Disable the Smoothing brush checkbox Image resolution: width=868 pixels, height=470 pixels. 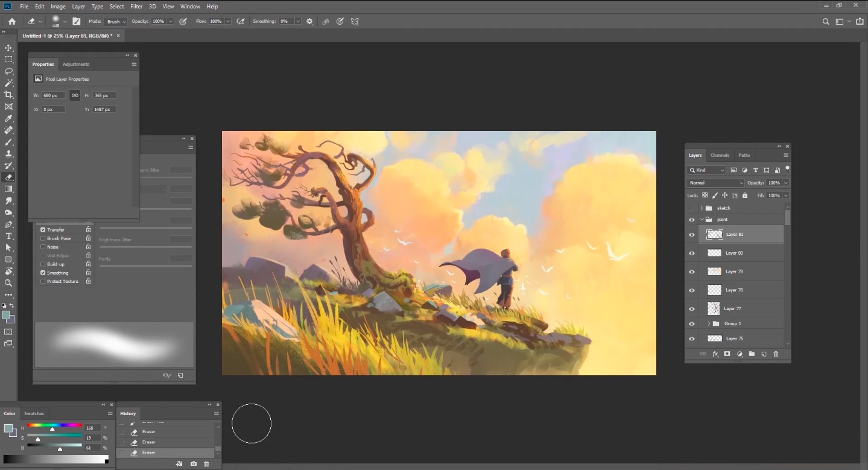pos(43,273)
